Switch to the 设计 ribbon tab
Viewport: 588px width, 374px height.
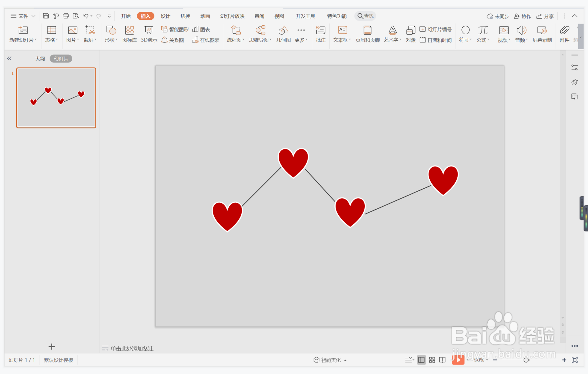point(165,16)
